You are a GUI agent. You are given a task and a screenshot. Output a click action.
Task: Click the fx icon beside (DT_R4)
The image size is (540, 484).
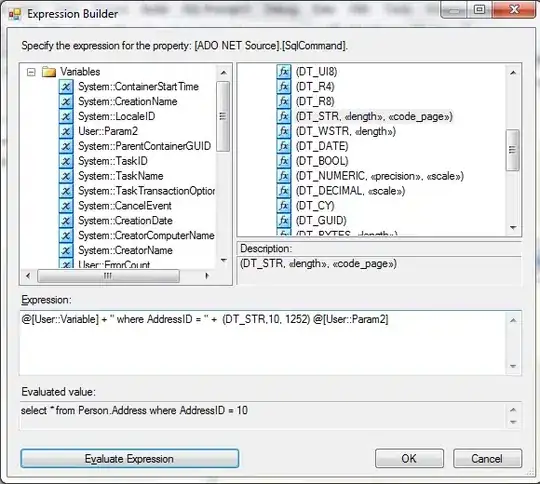pos(284,86)
